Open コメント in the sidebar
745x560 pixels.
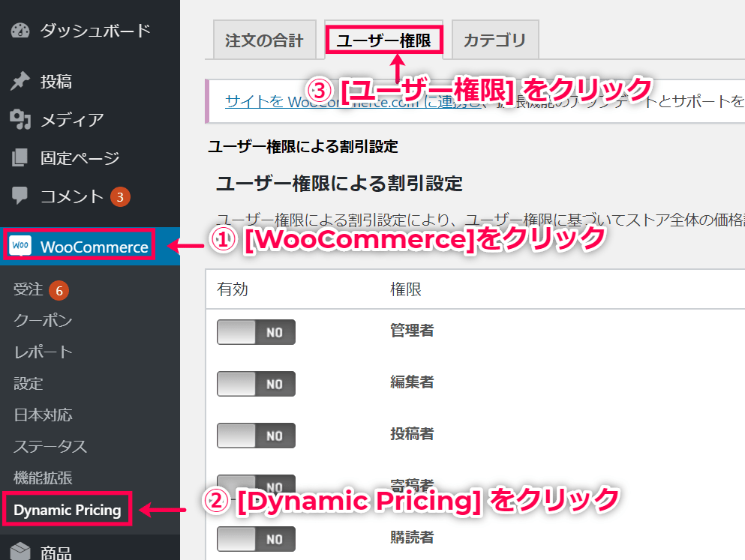click(72, 196)
